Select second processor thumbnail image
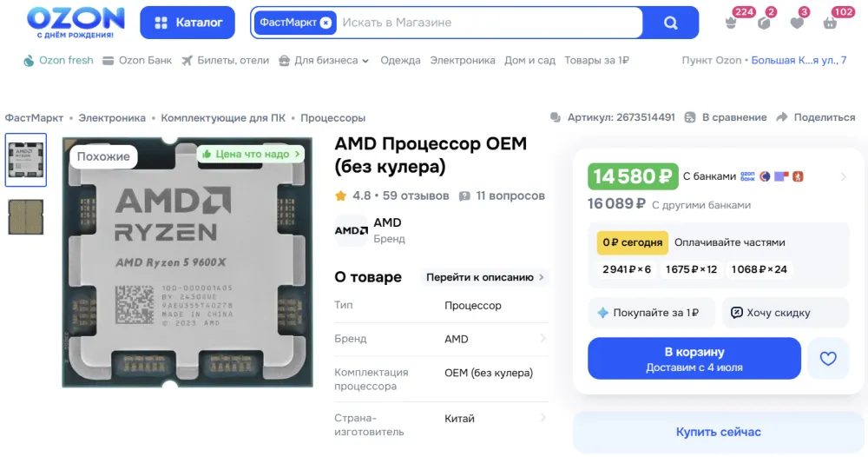Viewport: 868px width, 457px height. point(25,216)
